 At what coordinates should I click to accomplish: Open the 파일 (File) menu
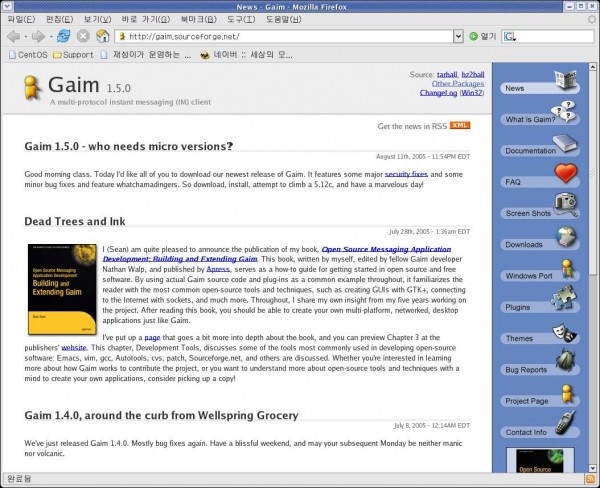click(21, 19)
